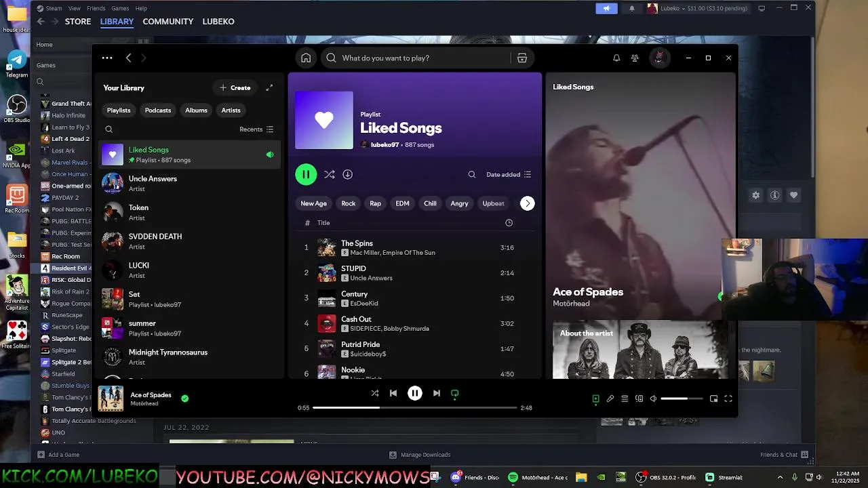Filter library by Artists
Screen dimensions: 868x488
(x=231, y=110)
